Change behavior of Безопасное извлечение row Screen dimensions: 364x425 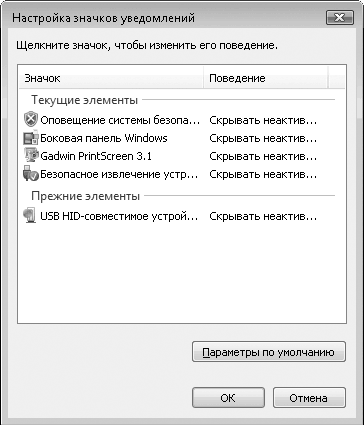coord(263,174)
